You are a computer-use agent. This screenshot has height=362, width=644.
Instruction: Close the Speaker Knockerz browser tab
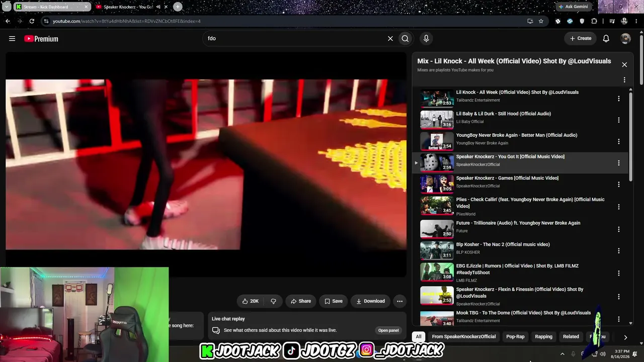click(x=166, y=7)
